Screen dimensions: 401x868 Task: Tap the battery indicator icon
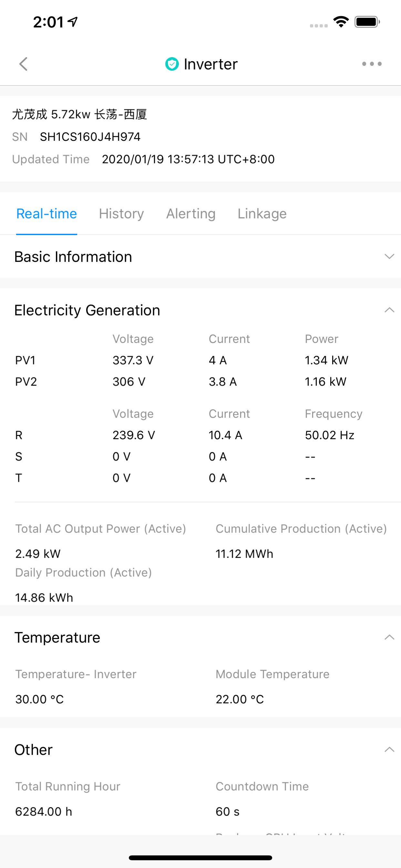pyautogui.click(x=367, y=22)
